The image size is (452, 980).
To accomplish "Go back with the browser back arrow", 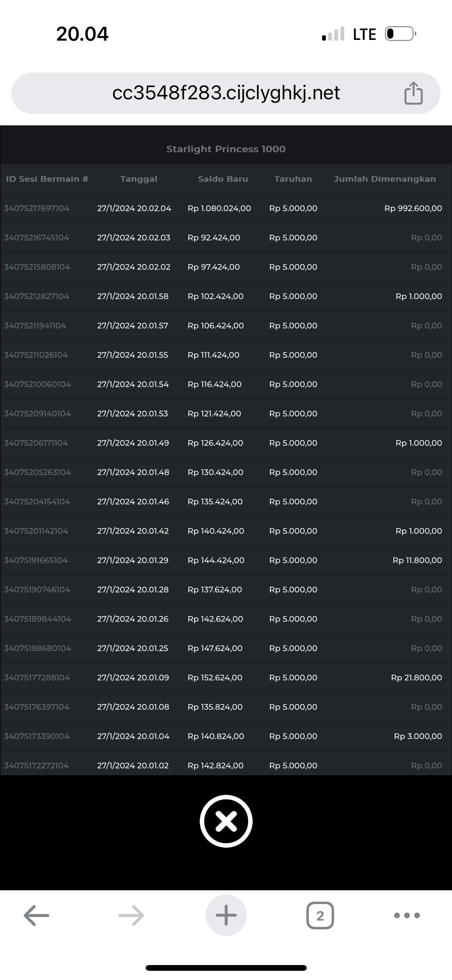I will pyautogui.click(x=36, y=915).
